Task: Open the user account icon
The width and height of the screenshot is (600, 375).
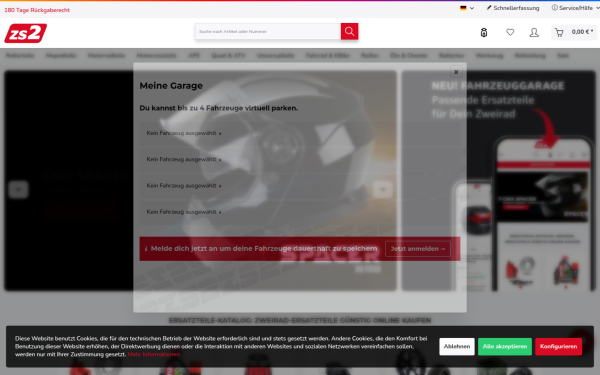Action: [x=534, y=33]
